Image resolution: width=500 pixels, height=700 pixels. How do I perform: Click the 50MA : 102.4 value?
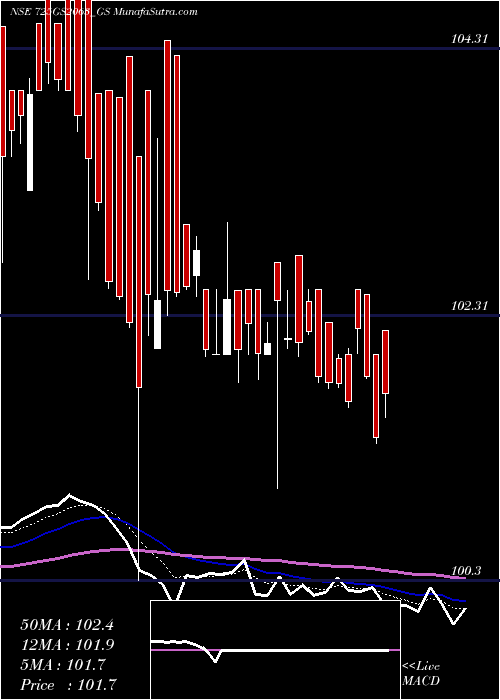pos(67,625)
